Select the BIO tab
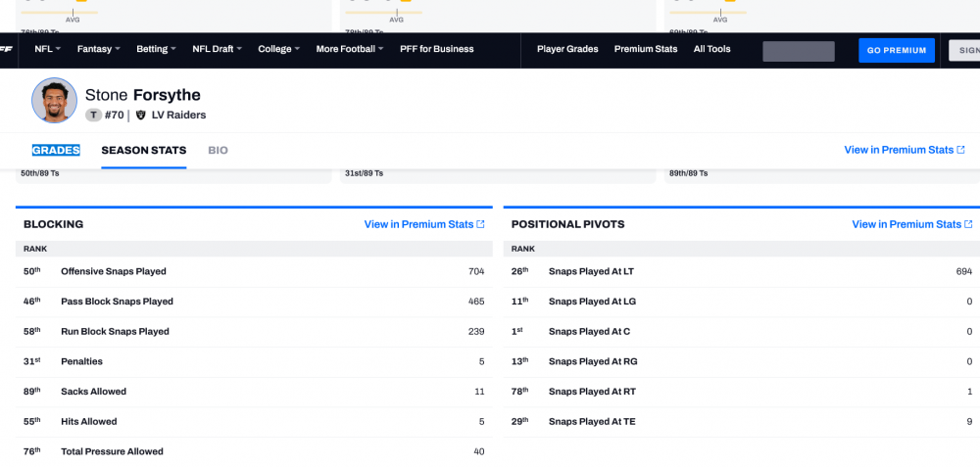The width and height of the screenshot is (980, 467). coord(218,150)
